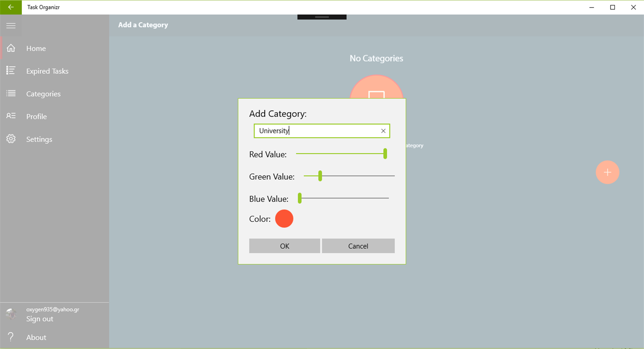Viewport: 644px width, 349px height.
Task: Confirm the category with OK
Action: [284, 246]
